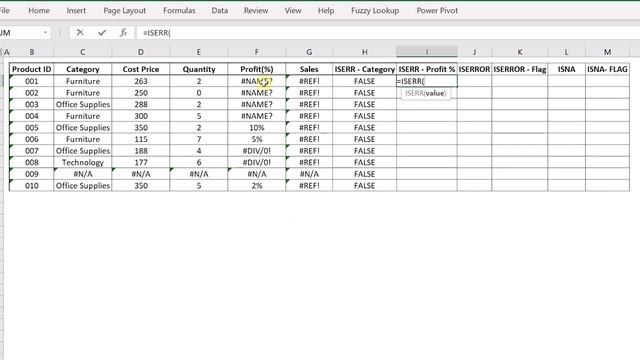Select the #NAME? cell for product 001
Image resolution: width=640 pixels, height=360 pixels.
[256, 81]
